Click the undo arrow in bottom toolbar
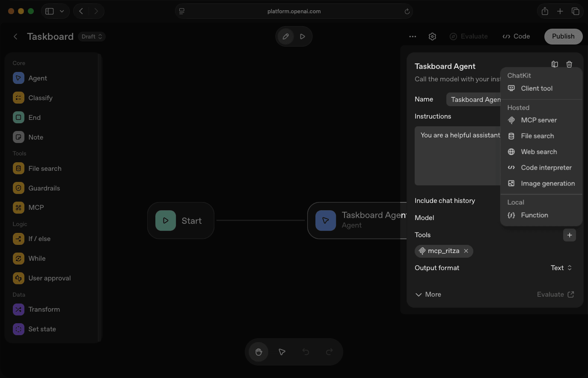 306,352
